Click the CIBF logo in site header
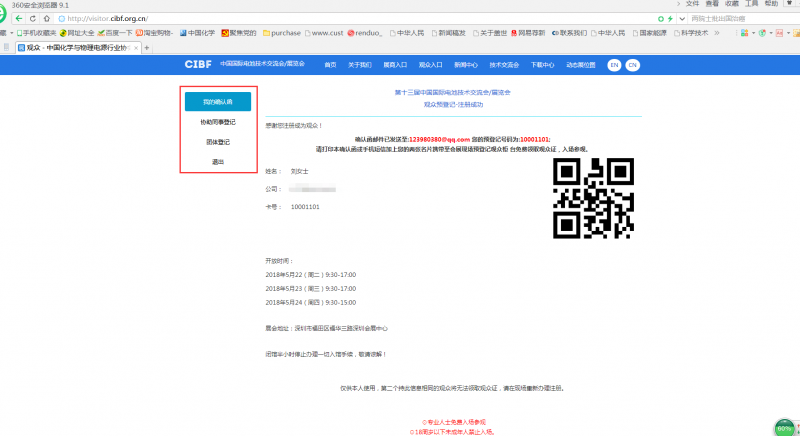 click(198, 64)
